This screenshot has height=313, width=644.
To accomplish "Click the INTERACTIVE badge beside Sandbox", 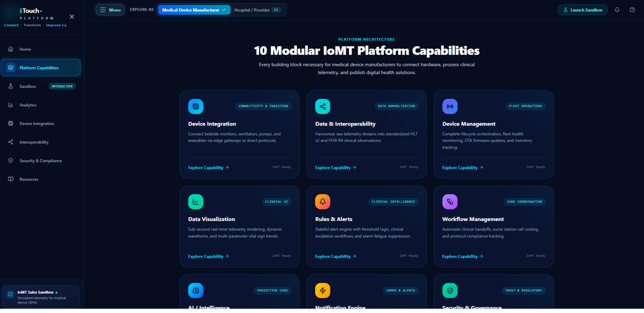I will pyautogui.click(x=62, y=86).
